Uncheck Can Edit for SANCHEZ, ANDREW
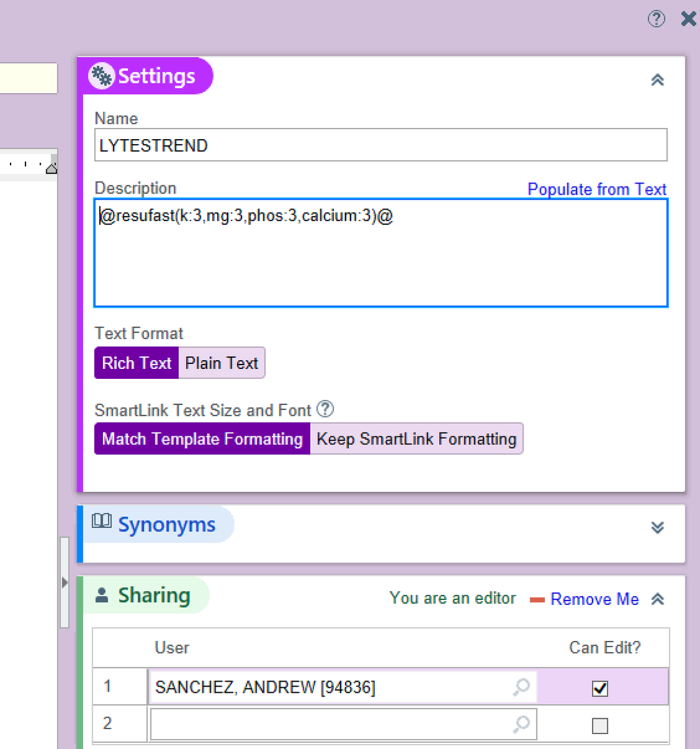 click(600, 688)
